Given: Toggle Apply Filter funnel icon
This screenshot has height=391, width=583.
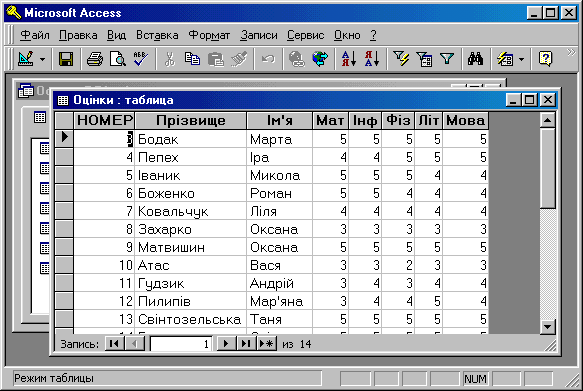Looking at the screenshot, I should (447, 59).
